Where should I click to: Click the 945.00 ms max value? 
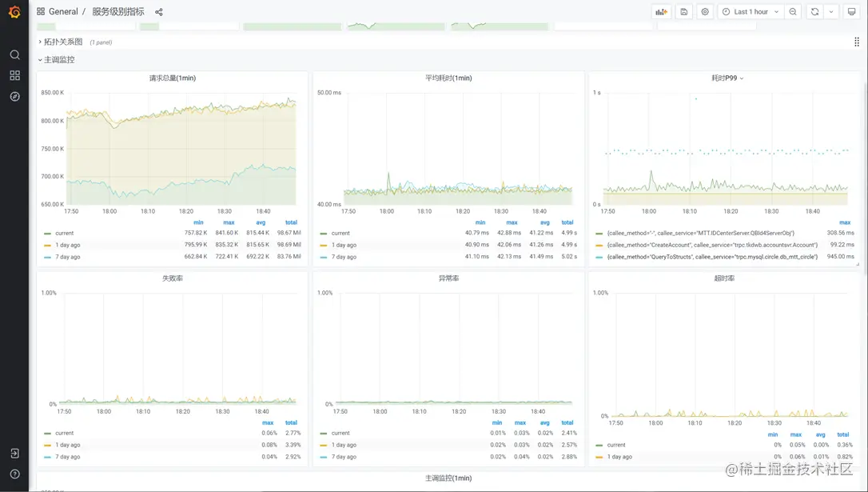(840, 257)
